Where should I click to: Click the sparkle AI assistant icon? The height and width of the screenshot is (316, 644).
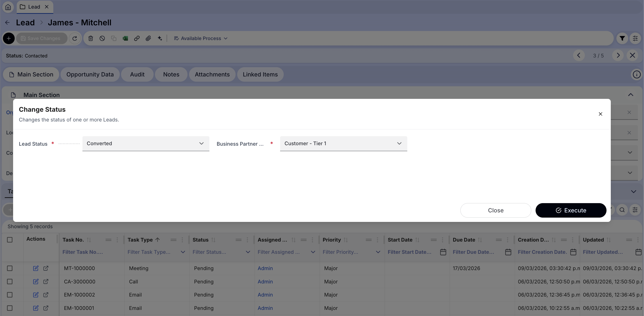[160, 38]
